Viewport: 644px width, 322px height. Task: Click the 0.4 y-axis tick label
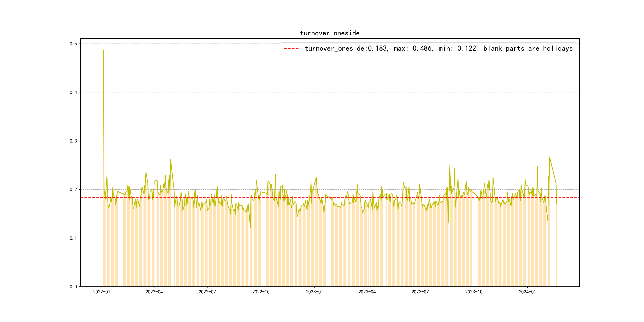(x=73, y=92)
